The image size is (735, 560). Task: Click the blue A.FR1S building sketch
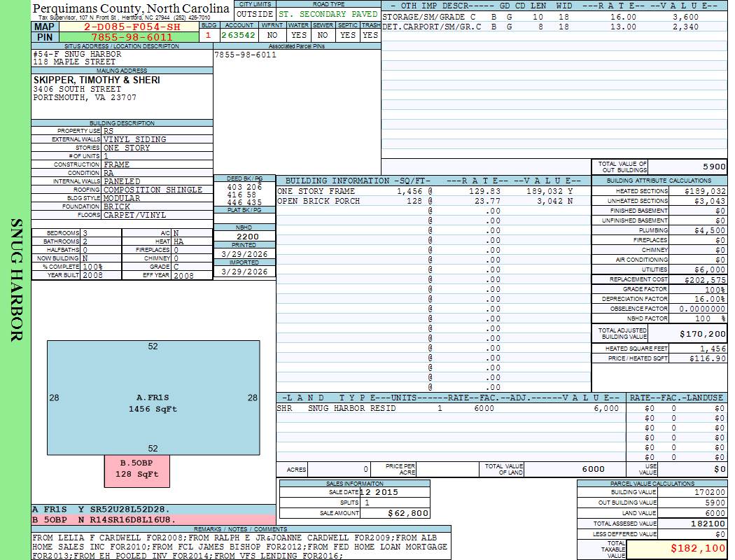[153, 397]
